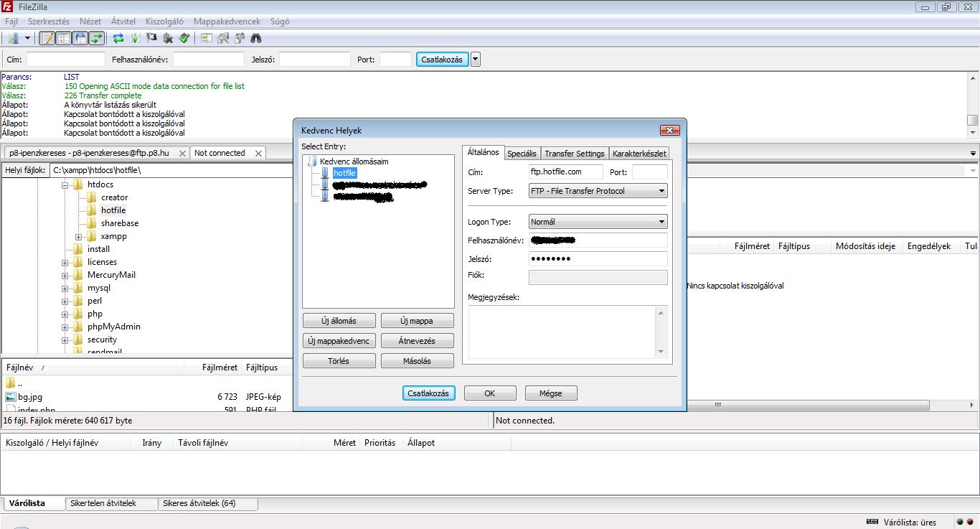Click the install folder icon

[x=78, y=249]
